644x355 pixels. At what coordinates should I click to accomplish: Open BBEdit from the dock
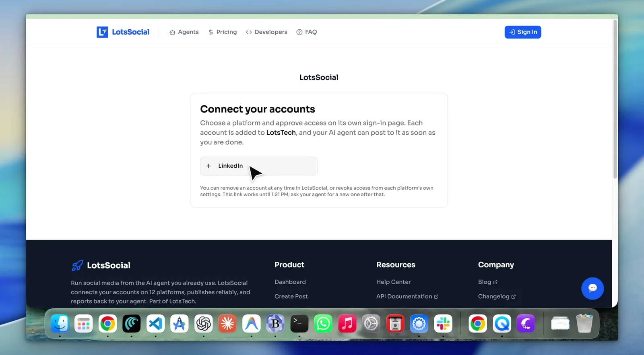275,324
